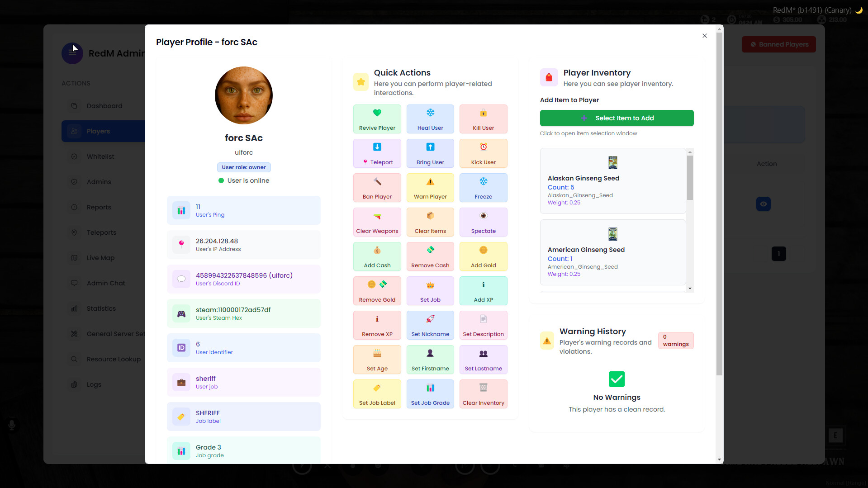Click the forc SAc profile avatar
The height and width of the screenshot is (488, 868).
(244, 95)
